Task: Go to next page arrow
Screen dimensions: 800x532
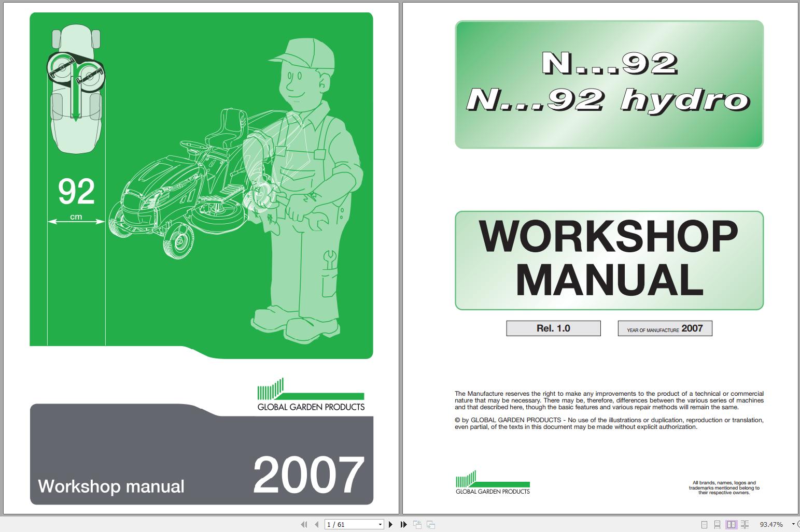Action: point(390,524)
